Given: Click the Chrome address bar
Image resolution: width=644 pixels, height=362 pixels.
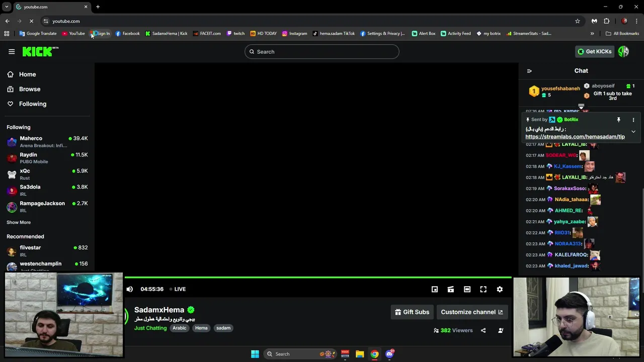Looking at the screenshot, I should [307, 21].
